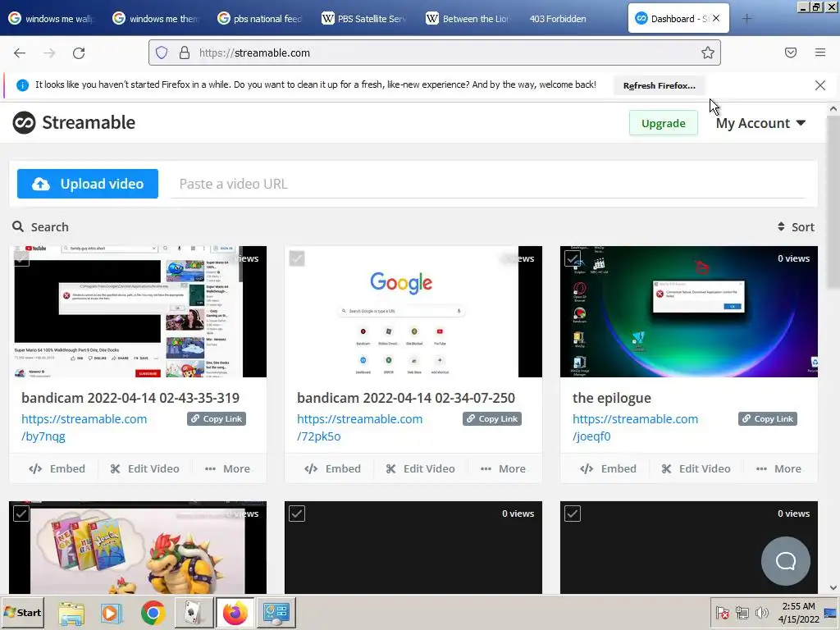This screenshot has width=840, height=630.
Task: Click the network tray icon
Action: pyautogui.click(x=742, y=612)
